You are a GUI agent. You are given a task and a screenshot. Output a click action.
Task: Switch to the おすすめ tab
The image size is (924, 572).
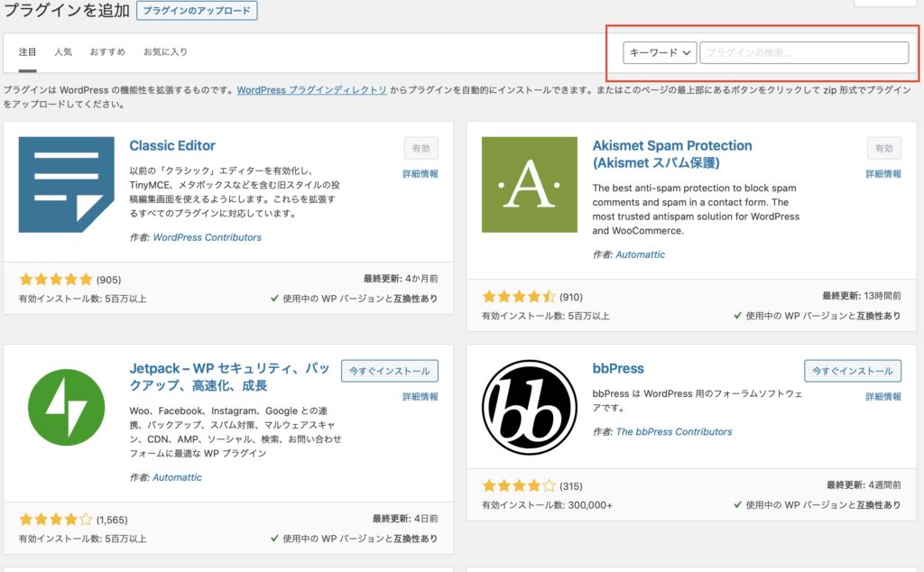tap(107, 52)
